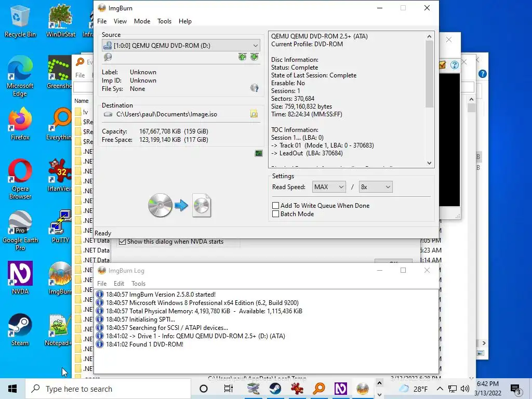
Task: Click Cortana circle icon in taskbar
Action: point(204,389)
